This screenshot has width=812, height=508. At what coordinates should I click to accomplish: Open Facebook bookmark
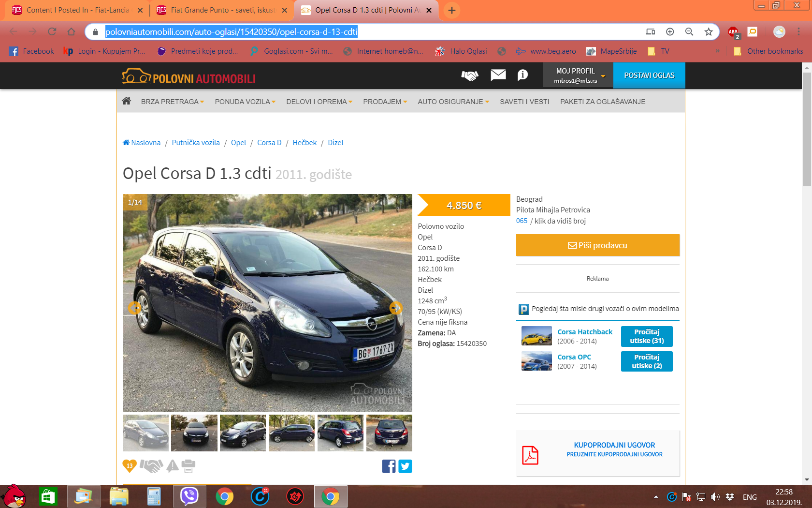point(31,51)
